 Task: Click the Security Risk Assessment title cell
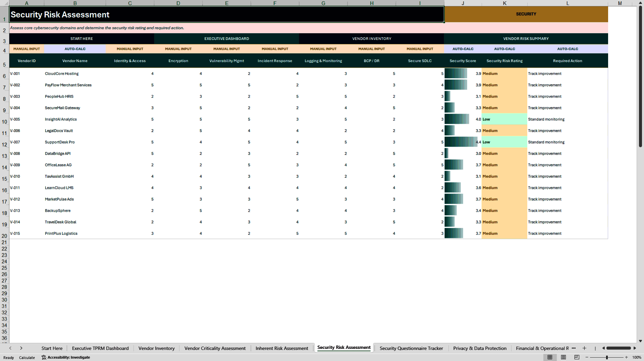point(227,14)
